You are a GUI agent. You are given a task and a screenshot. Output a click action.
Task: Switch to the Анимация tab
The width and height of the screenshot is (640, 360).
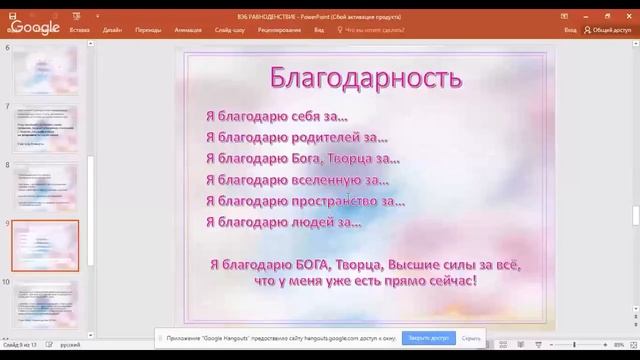(x=188, y=30)
